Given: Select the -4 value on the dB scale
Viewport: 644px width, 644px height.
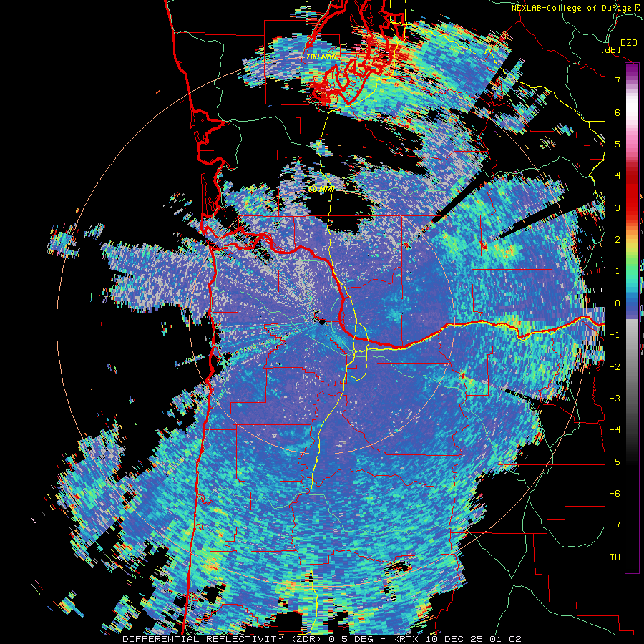Looking at the screenshot, I should (x=615, y=429).
